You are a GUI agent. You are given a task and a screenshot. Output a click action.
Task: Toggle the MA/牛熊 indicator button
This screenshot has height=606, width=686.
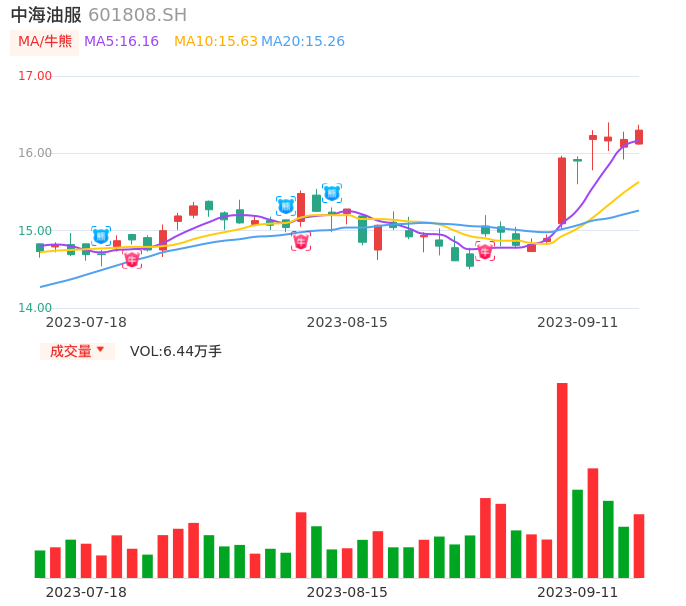click(x=45, y=42)
